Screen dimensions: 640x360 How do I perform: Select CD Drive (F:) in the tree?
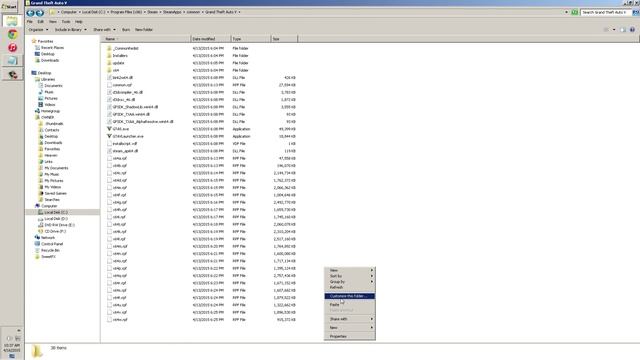(x=52, y=231)
